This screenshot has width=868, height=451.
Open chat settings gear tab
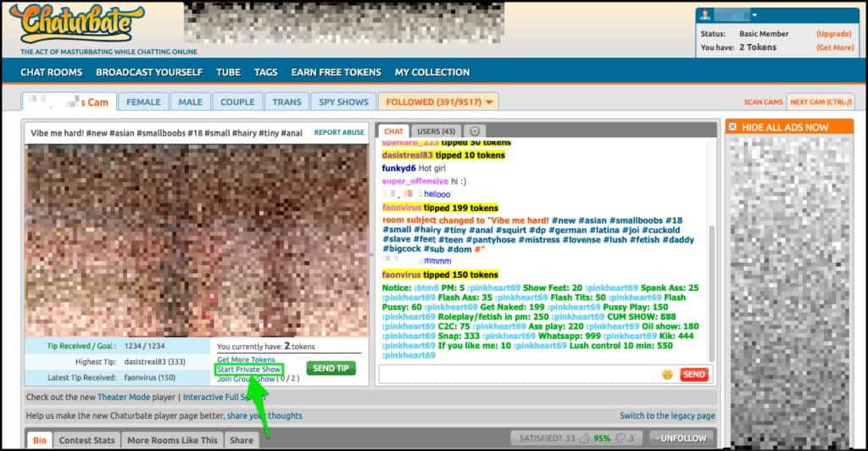coord(475,131)
